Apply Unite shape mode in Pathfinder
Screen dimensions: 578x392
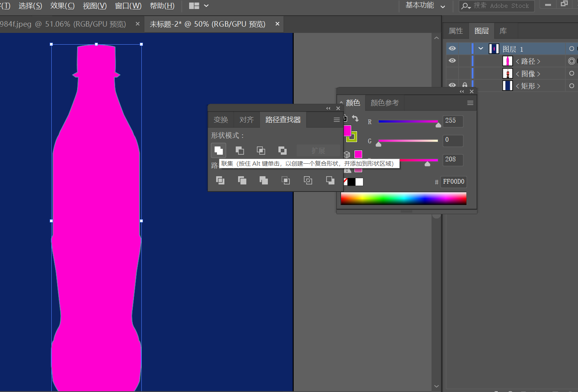pyautogui.click(x=219, y=150)
